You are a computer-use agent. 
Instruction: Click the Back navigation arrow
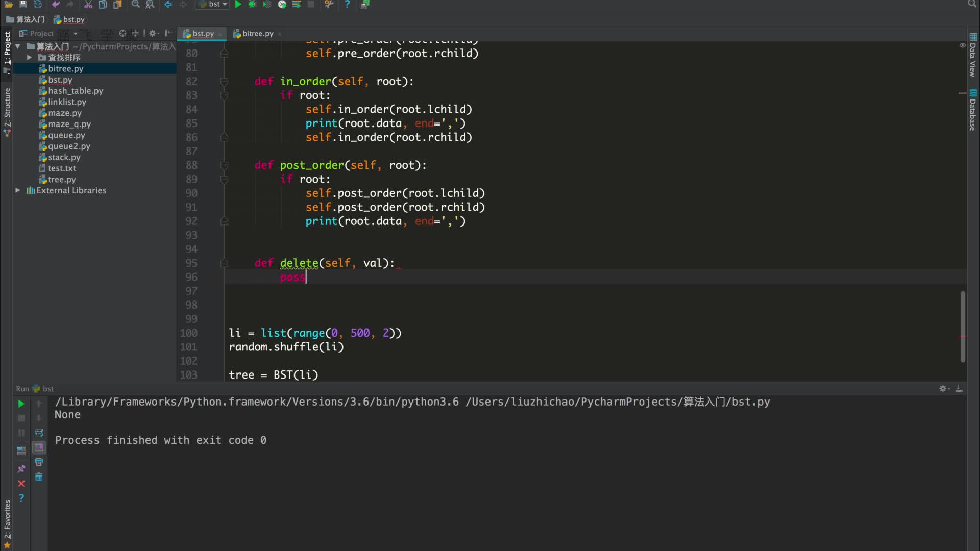tap(168, 4)
